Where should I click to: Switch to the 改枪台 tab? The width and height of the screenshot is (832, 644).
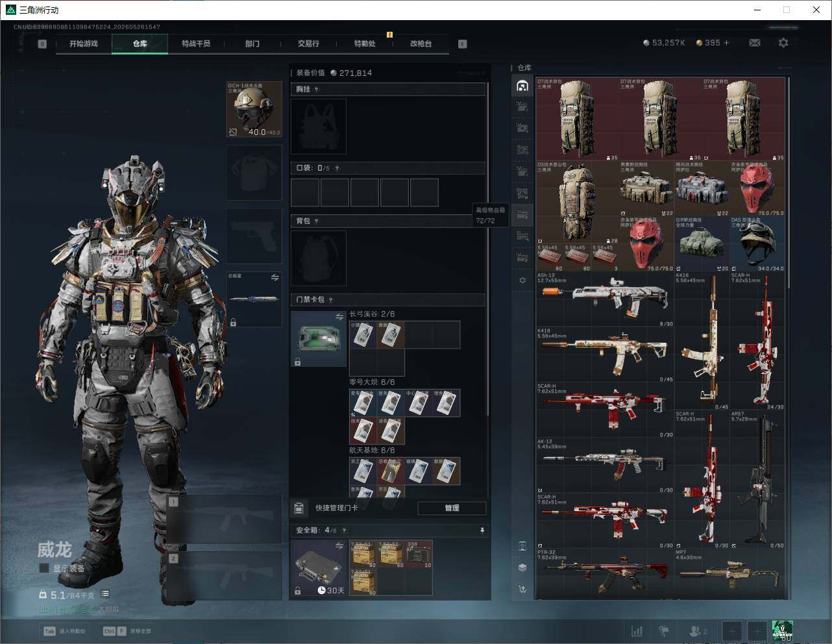point(421,43)
